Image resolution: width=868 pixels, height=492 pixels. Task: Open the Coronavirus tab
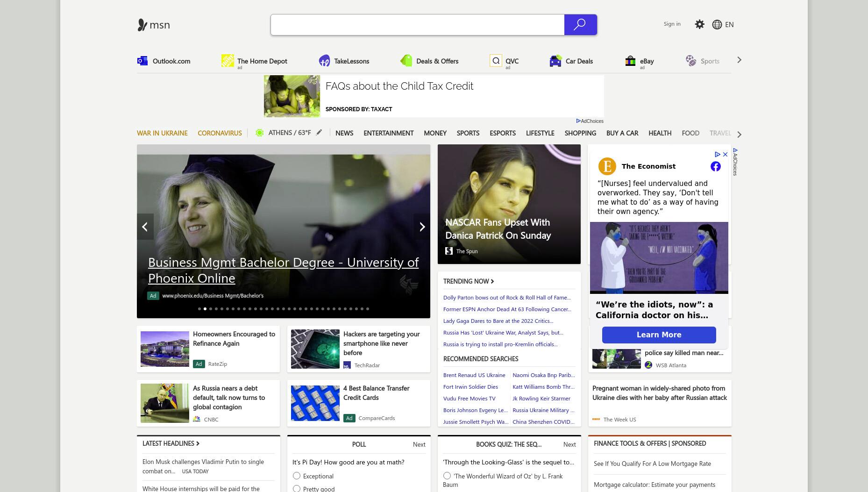coord(220,133)
